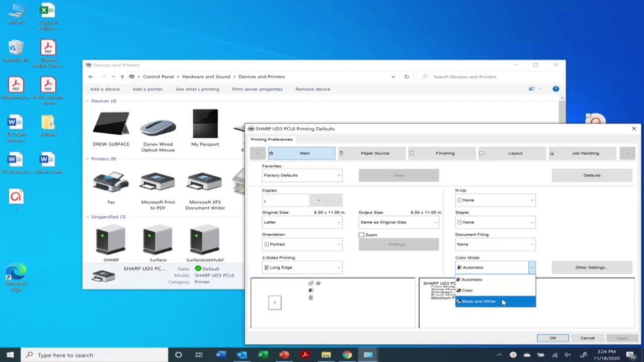This screenshot has height=362, width=644.
Task: Open the Document Filing dropdown
Action: click(495, 244)
